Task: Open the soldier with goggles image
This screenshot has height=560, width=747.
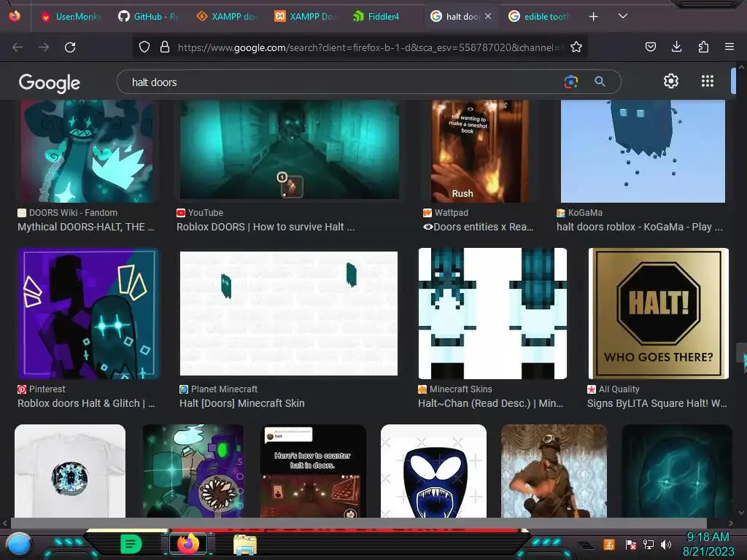Action: pos(554,471)
